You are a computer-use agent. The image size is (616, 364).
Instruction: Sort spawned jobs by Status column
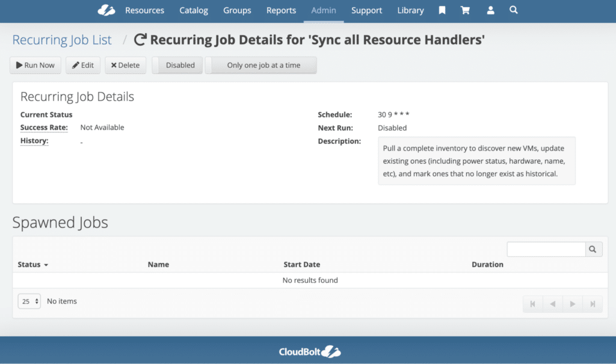[x=32, y=265]
